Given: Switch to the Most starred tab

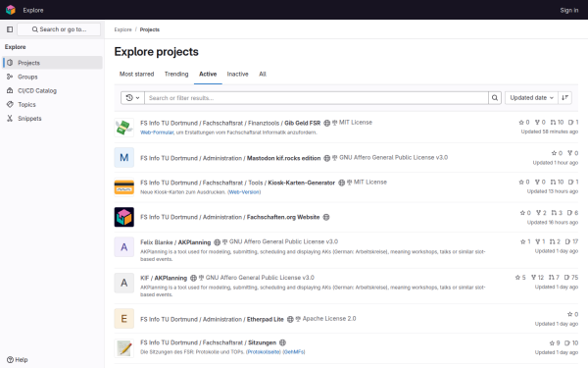Looking at the screenshot, I should (136, 74).
